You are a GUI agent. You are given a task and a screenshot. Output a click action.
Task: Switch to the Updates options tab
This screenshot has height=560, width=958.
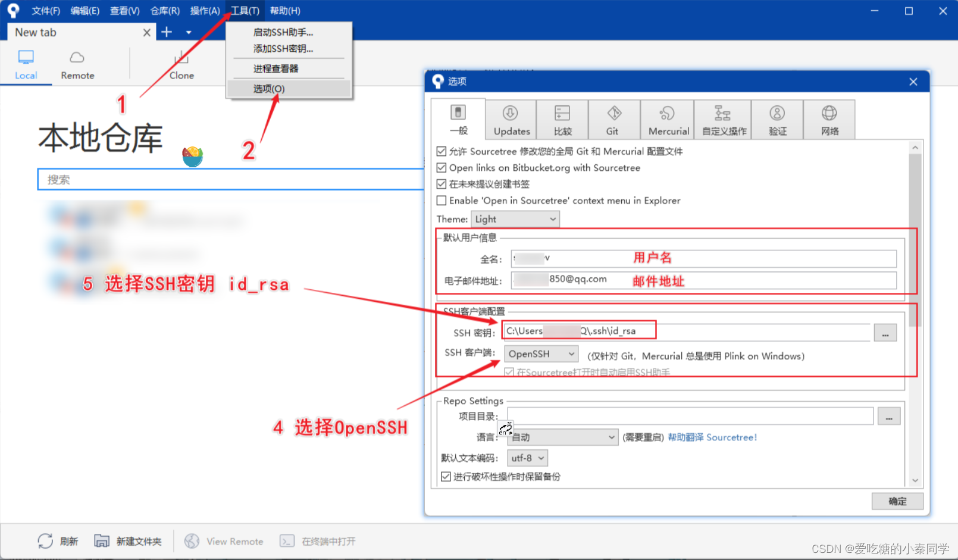[x=511, y=120]
